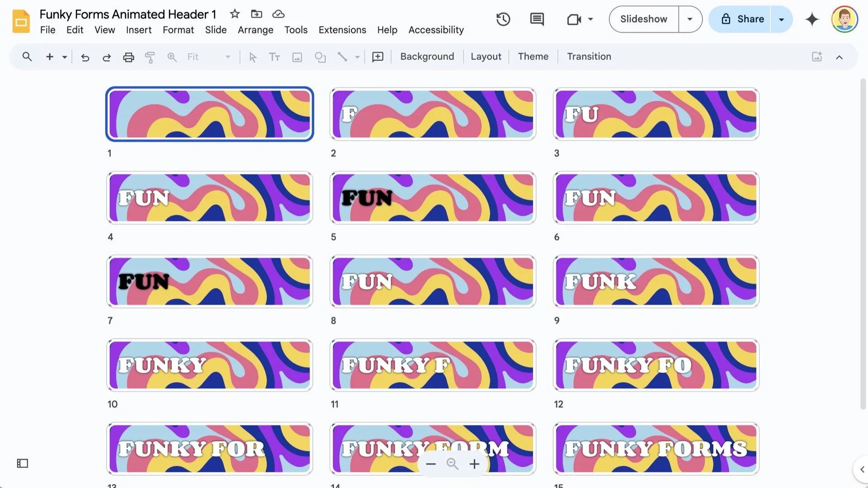Screen dimensions: 868x488
Task: Click the Transition button
Action: pyautogui.click(x=589, y=56)
